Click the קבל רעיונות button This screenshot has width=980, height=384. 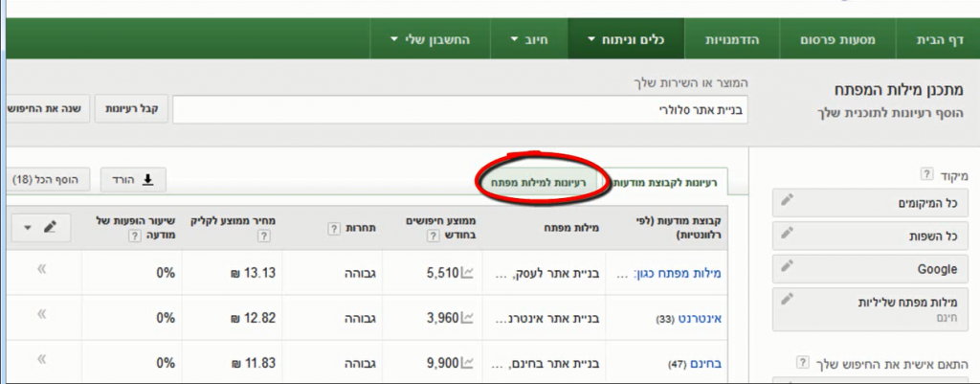coord(131,109)
